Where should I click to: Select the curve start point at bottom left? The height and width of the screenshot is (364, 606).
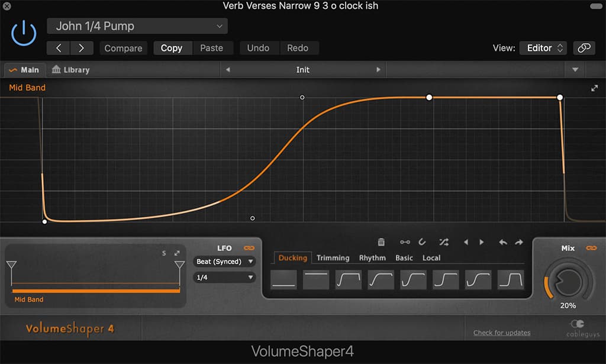(x=44, y=221)
